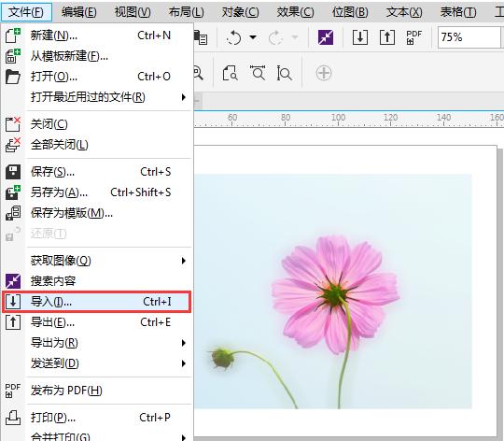Click the horizontal ruler at 100
Image resolution: width=504 pixels, height=441 pixels.
click(x=338, y=119)
